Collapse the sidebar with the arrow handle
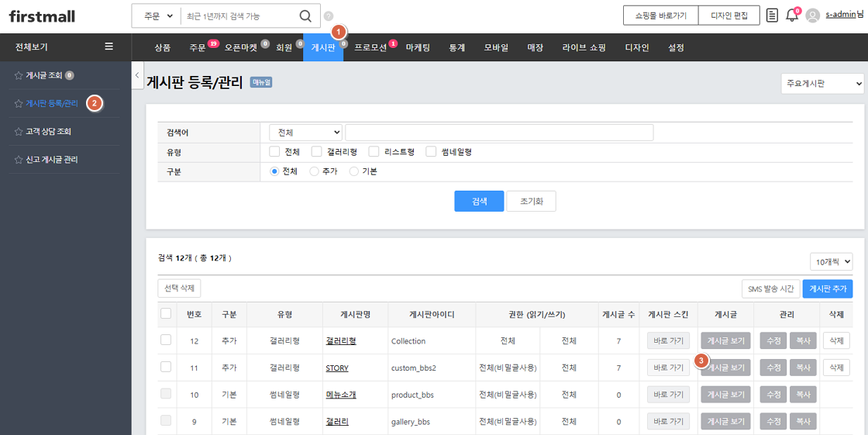This screenshot has width=868, height=435. tap(137, 75)
